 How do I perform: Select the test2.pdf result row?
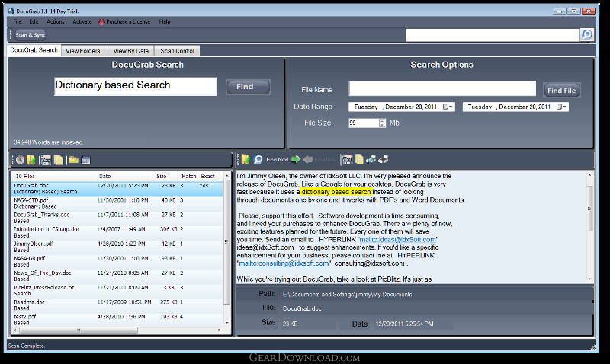117,320
